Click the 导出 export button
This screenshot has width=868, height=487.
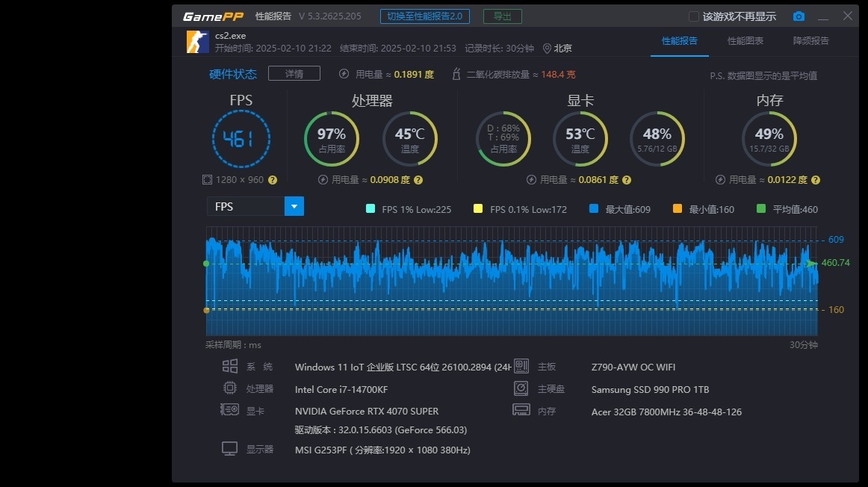[x=502, y=16]
